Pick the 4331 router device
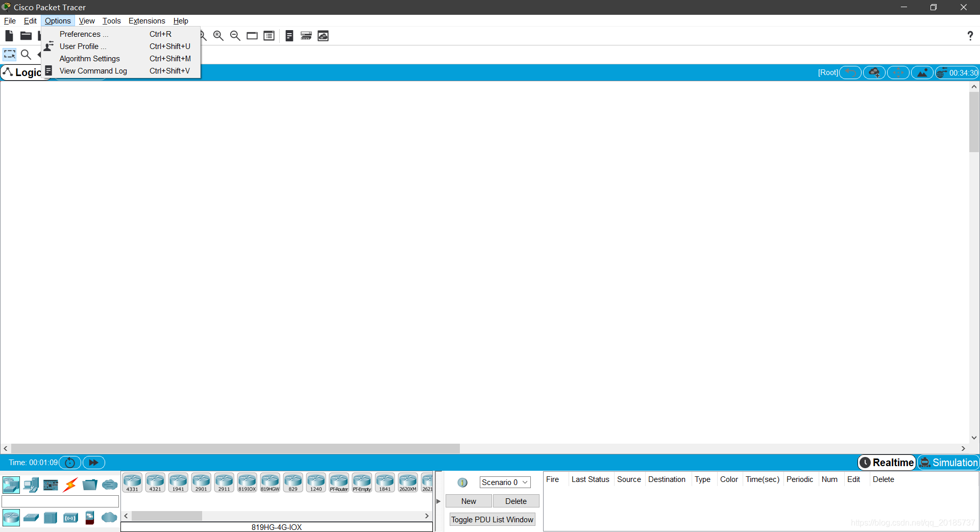This screenshot has height=532, width=980. point(132,482)
